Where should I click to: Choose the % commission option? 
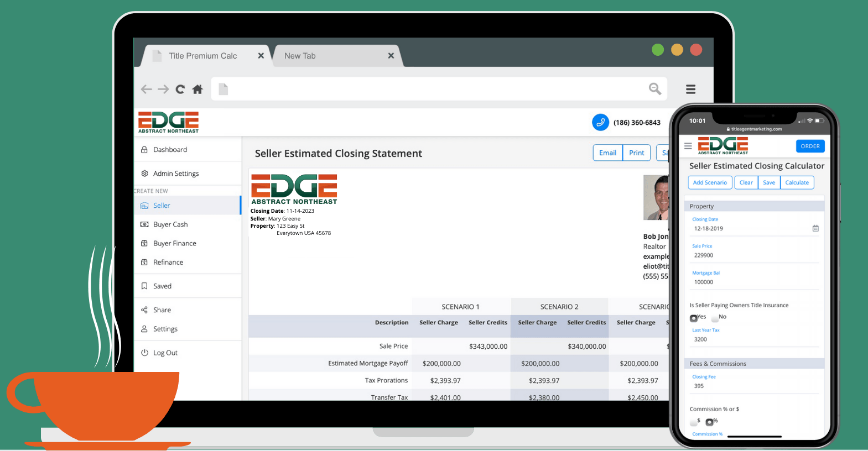tap(709, 422)
